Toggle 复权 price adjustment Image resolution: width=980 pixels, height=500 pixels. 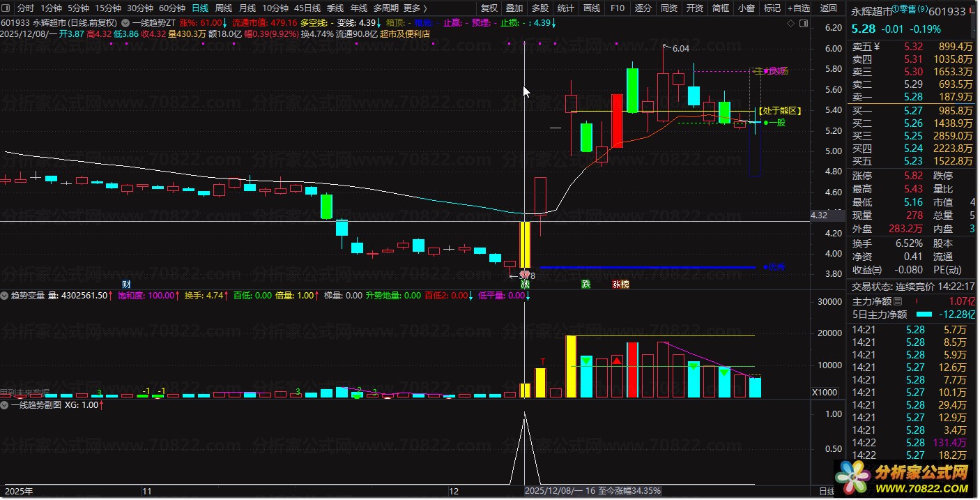tap(490, 8)
